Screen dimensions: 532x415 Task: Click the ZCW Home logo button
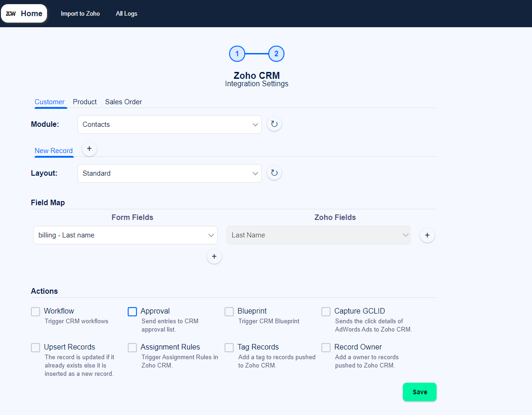point(24,13)
